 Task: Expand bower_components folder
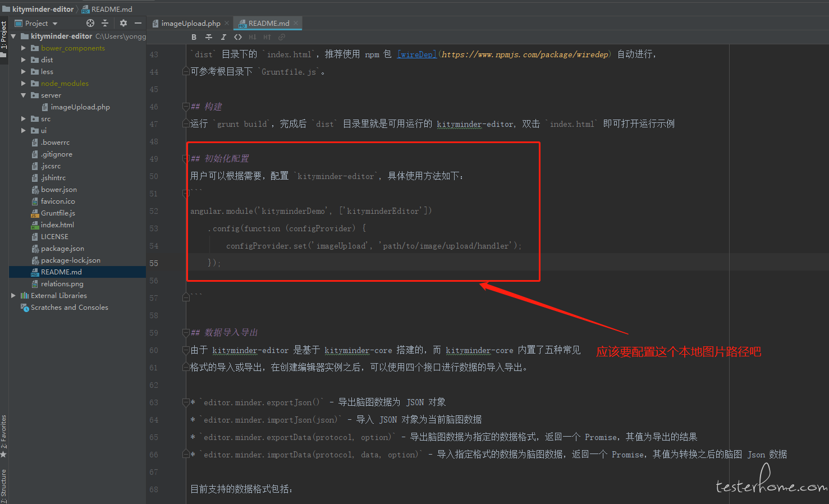coord(24,48)
